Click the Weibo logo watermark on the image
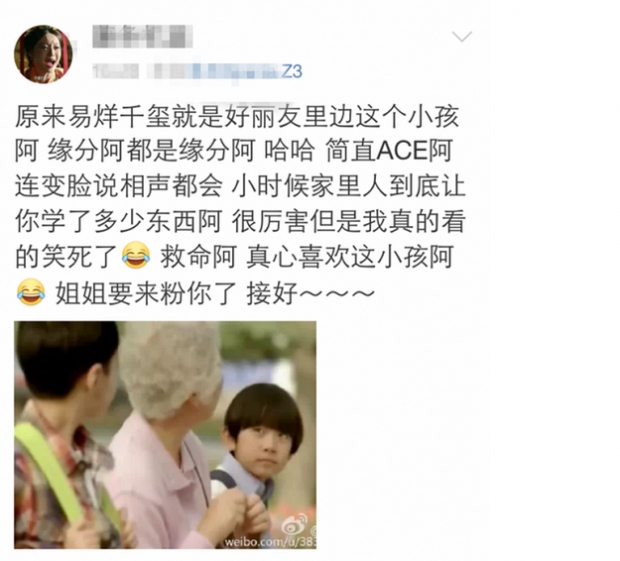Image resolution: width=620 pixels, height=561 pixels. click(x=296, y=523)
